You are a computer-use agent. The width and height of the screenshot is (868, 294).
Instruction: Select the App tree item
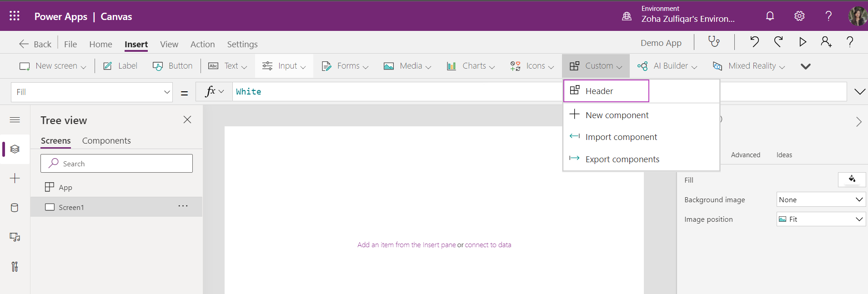pyautogui.click(x=116, y=187)
